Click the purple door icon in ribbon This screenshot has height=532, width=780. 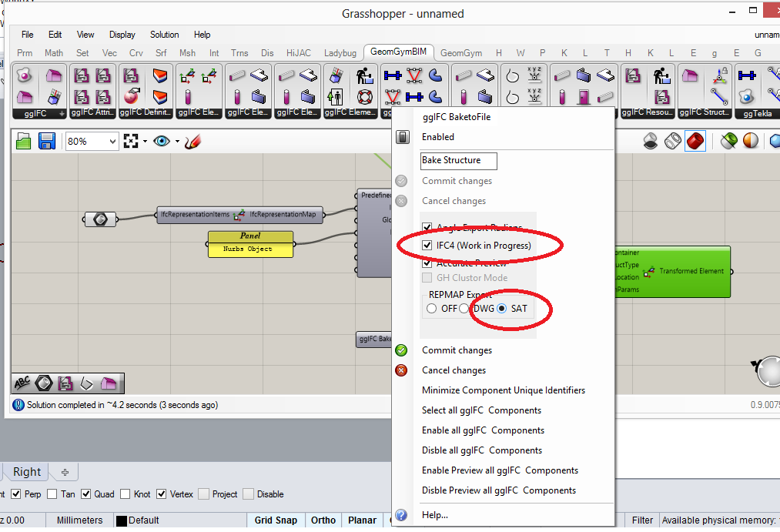click(x=584, y=96)
